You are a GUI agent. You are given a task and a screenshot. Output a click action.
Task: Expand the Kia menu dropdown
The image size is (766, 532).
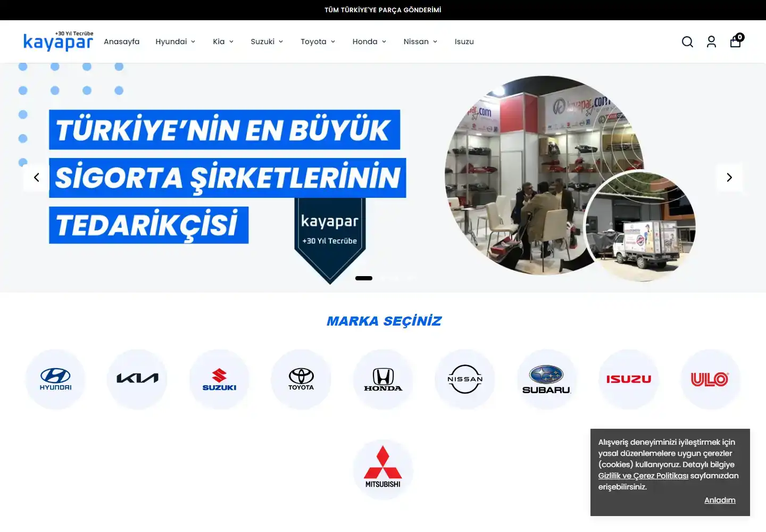click(x=223, y=41)
